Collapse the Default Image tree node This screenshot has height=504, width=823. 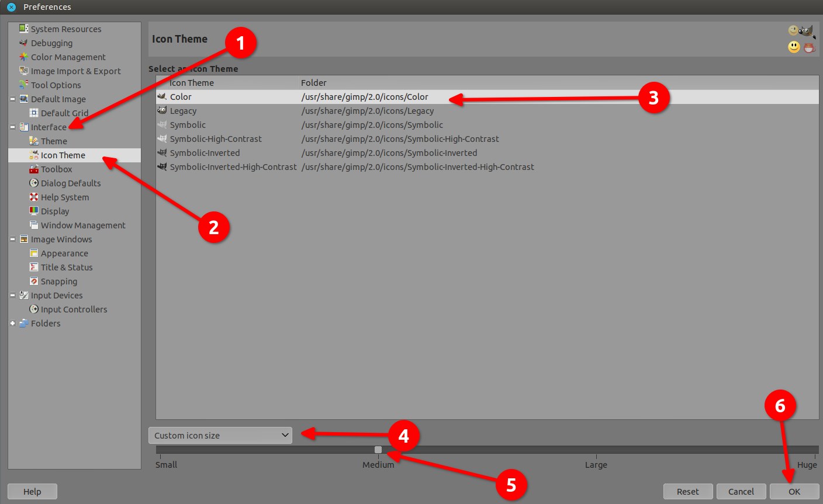coord(12,99)
